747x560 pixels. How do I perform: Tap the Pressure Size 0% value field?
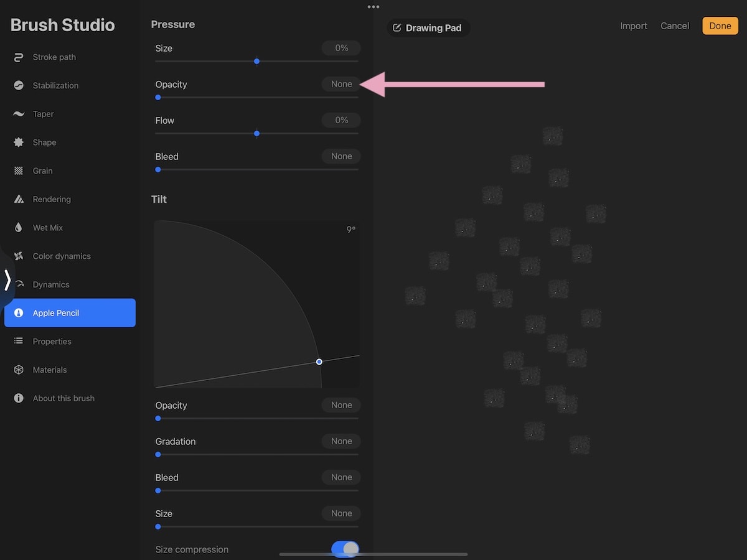click(x=341, y=48)
